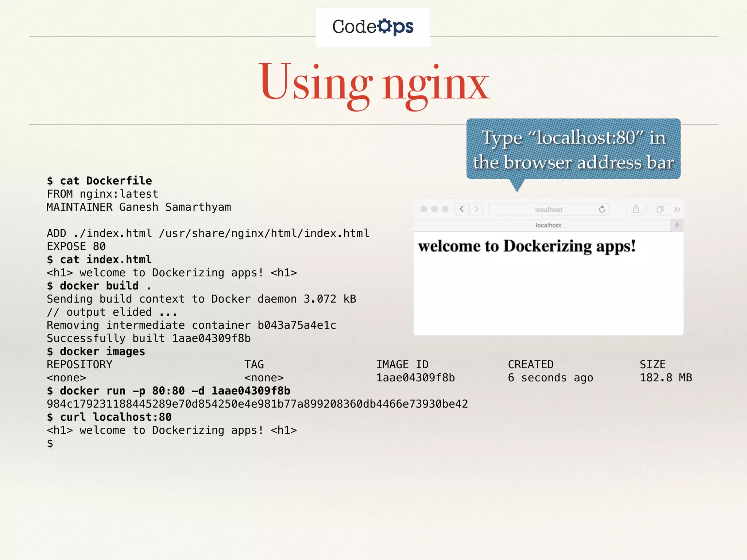Viewport: 747px width, 560px height.
Task: Click the toolbar overflow chevrons icon
Action: [x=677, y=210]
